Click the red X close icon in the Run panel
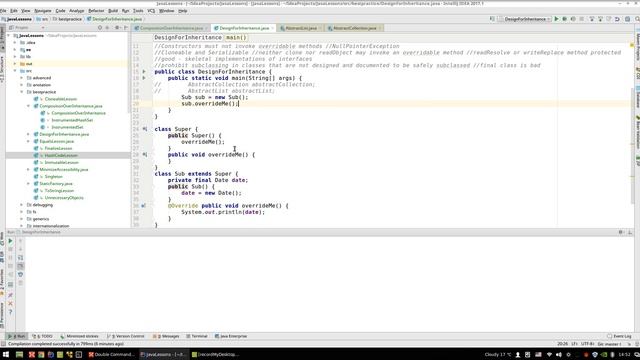The width and height of the screenshot is (640, 360). click(11, 303)
